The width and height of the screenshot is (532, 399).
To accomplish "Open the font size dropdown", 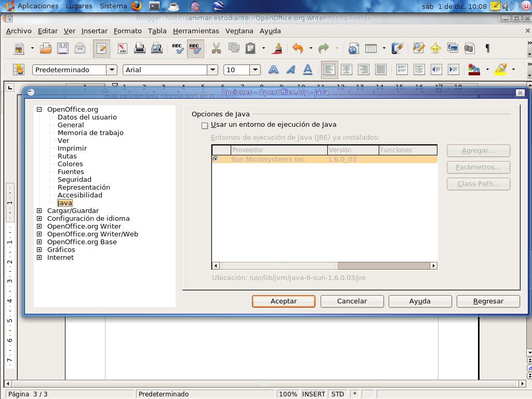I will point(255,70).
